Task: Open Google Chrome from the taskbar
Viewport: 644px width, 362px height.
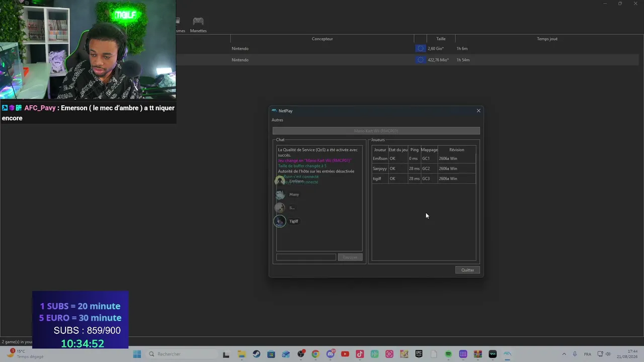Action: point(315,354)
